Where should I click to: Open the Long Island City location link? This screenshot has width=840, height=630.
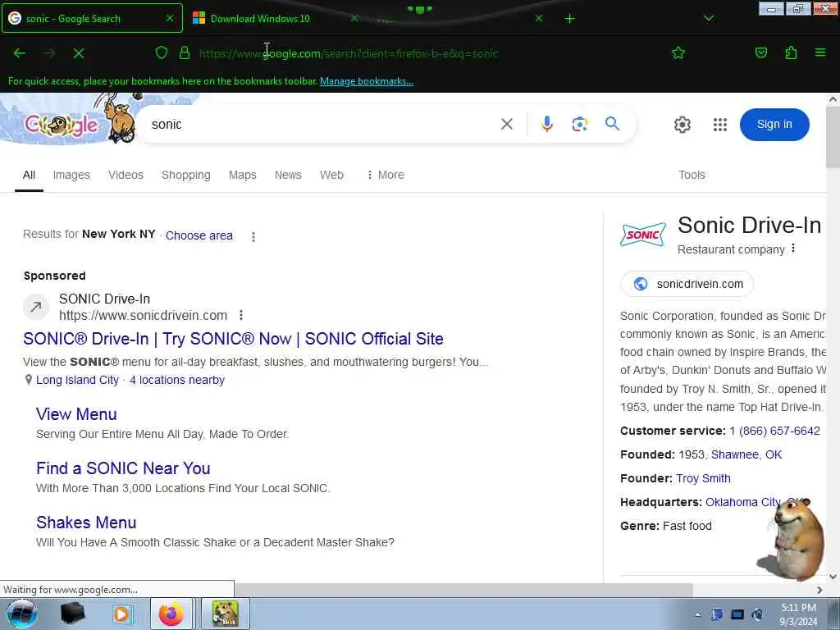pos(77,380)
